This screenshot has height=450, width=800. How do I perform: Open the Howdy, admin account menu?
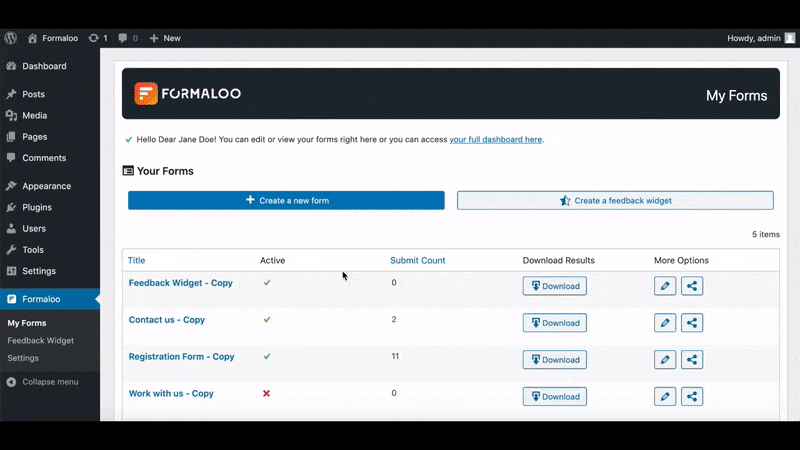tap(761, 38)
